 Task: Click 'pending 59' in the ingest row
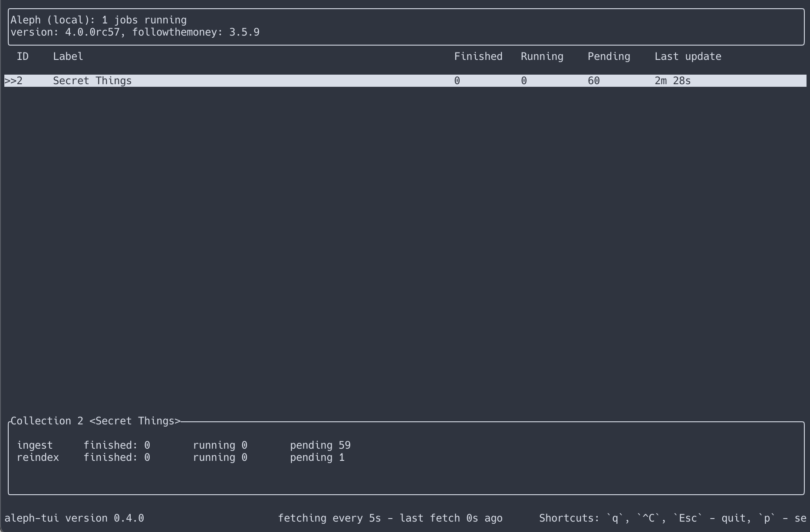coord(320,445)
